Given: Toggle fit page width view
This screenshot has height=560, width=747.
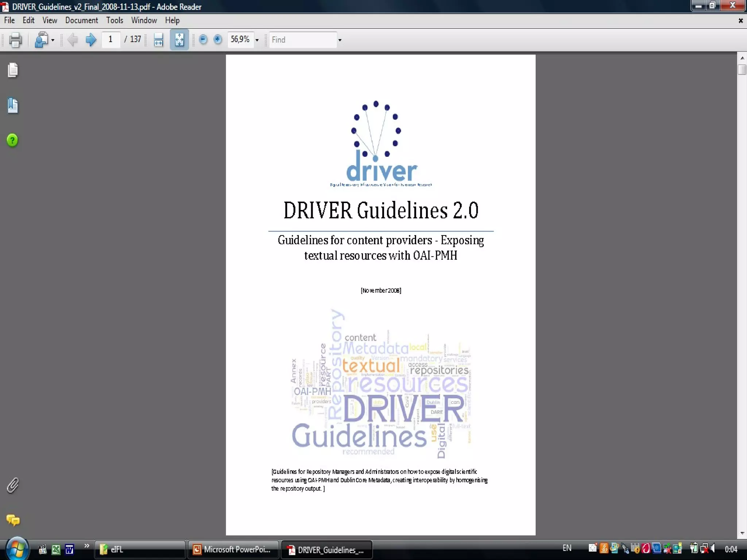Looking at the screenshot, I should pos(158,40).
